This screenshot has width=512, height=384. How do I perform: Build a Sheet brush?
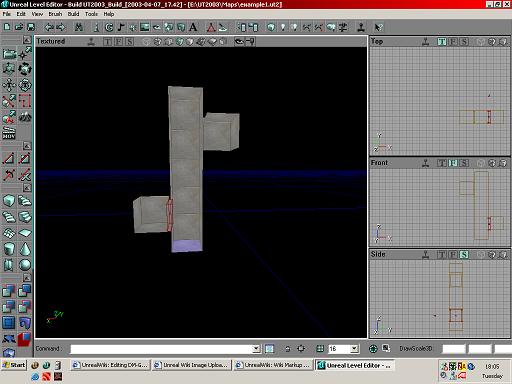pos(25,233)
